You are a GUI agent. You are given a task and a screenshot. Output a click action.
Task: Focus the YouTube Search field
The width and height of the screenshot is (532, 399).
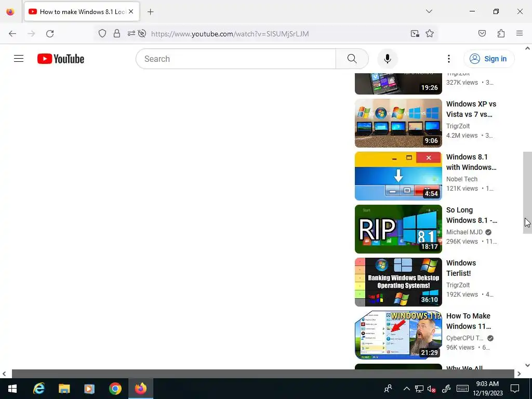tap(236, 59)
